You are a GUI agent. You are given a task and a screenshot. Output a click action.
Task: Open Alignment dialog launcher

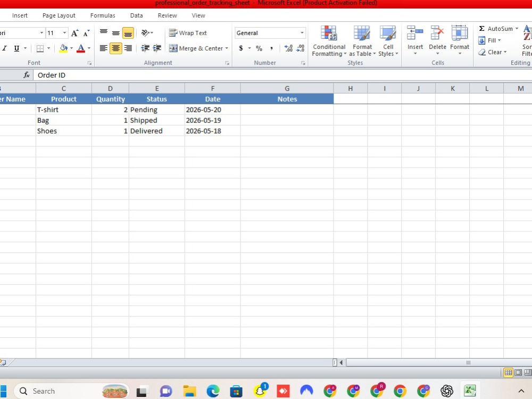pyautogui.click(x=227, y=63)
